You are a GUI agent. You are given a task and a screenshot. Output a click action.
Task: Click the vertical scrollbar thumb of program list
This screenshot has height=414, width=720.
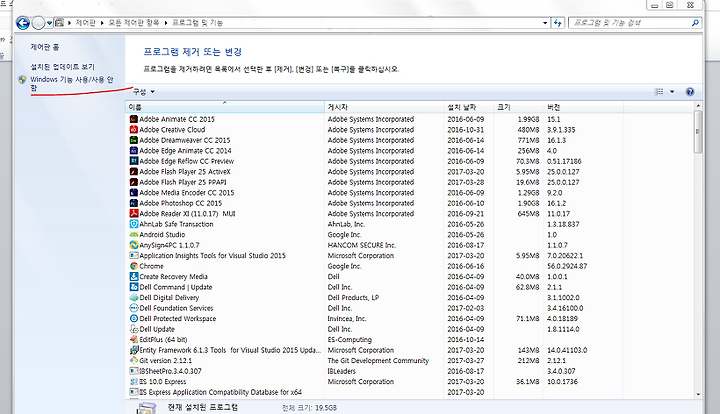pyautogui.click(x=698, y=132)
